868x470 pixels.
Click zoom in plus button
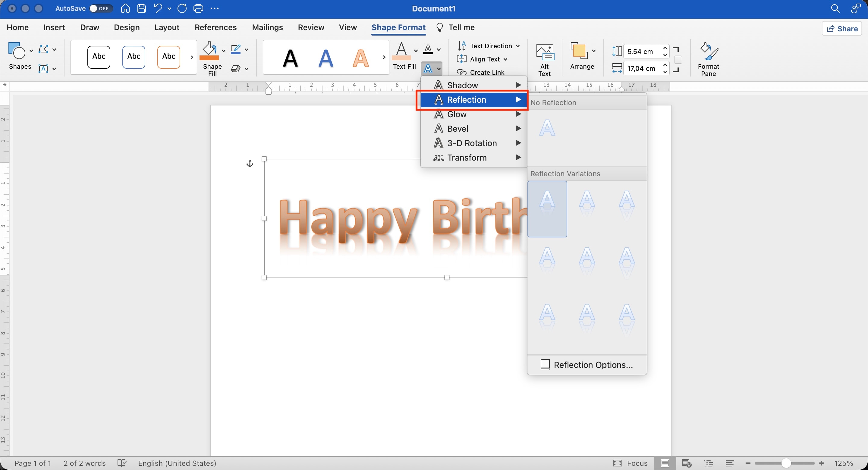click(822, 463)
